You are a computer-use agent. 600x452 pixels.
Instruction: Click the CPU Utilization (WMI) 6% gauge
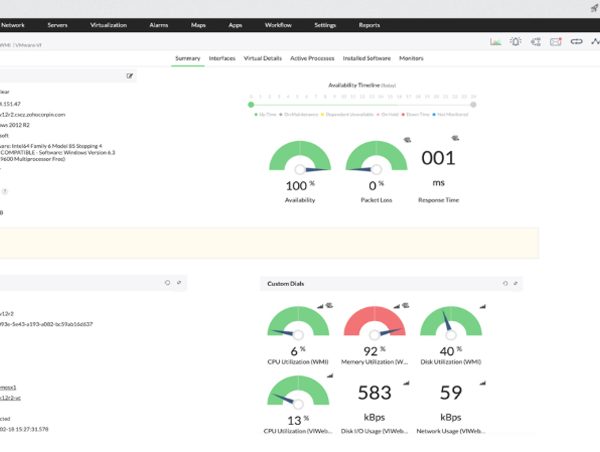tap(298, 323)
